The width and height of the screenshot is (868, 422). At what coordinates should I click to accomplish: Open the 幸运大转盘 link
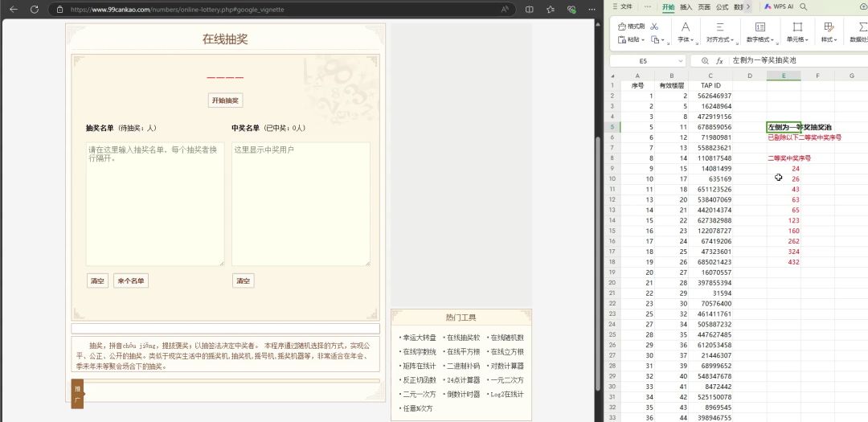(419, 338)
